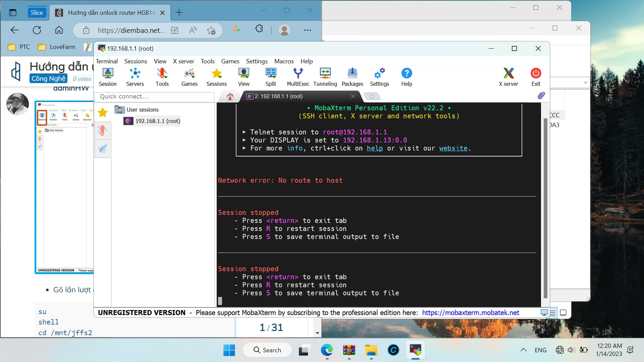
Task: Click the ENG language indicator
Action: (x=540, y=350)
